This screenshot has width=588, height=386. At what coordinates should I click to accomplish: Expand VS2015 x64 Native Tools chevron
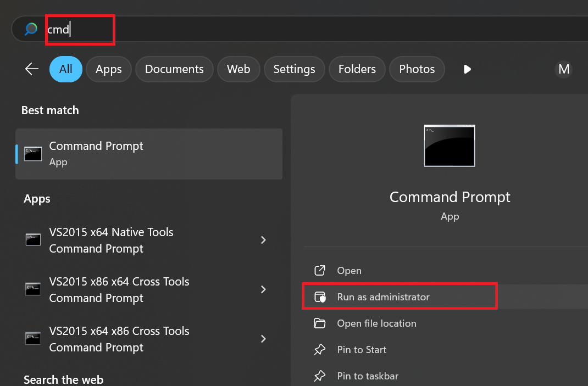pyautogui.click(x=264, y=240)
